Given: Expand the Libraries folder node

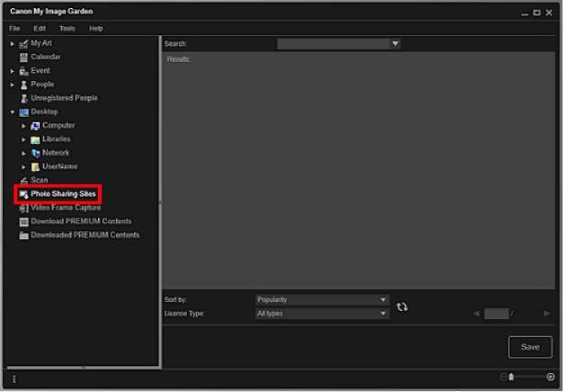Looking at the screenshot, I should [24, 139].
